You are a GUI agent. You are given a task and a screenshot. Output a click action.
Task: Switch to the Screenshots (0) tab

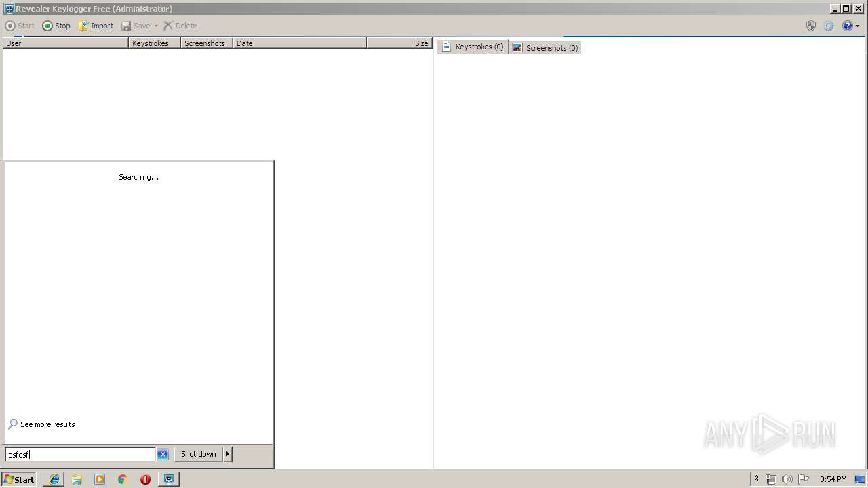pos(545,47)
